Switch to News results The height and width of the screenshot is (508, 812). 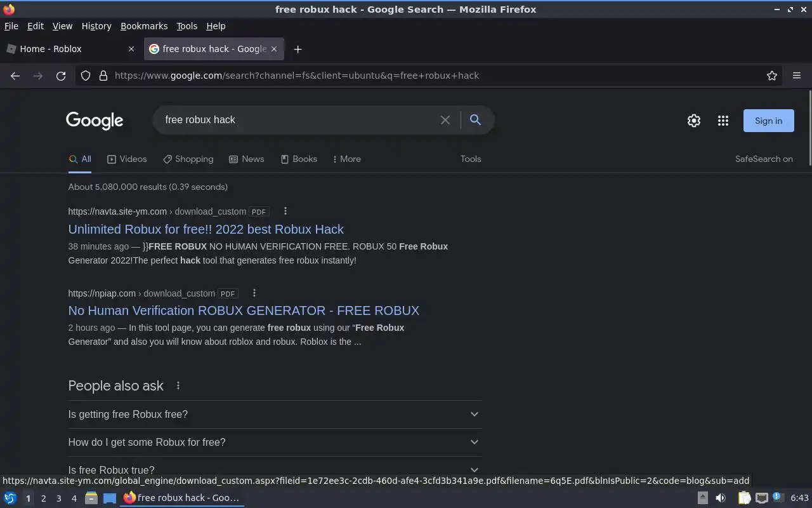246,159
